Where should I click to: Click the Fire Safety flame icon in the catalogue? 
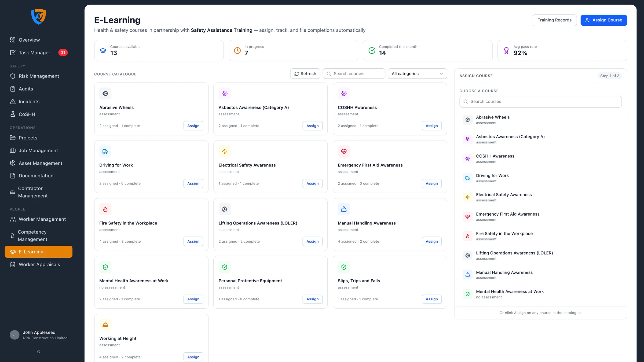point(105,209)
